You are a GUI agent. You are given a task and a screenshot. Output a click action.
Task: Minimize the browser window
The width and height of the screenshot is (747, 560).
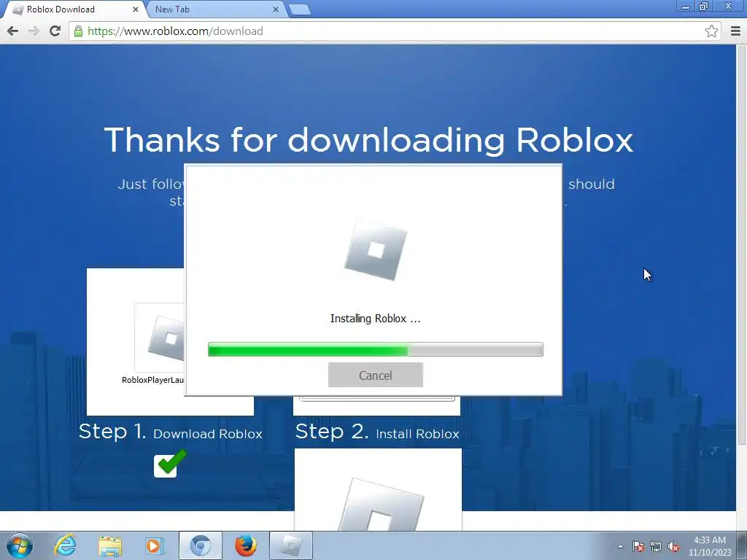click(686, 6)
